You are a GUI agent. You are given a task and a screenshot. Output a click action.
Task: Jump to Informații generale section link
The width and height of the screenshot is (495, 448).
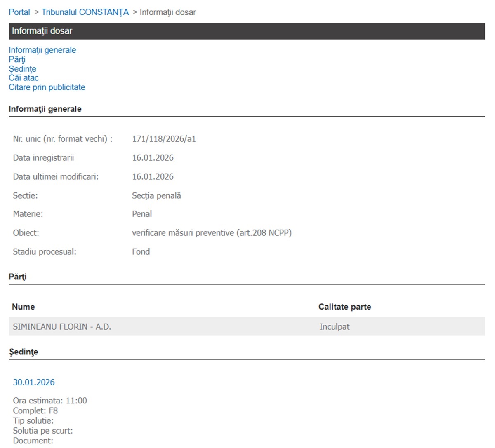pos(42,50)
